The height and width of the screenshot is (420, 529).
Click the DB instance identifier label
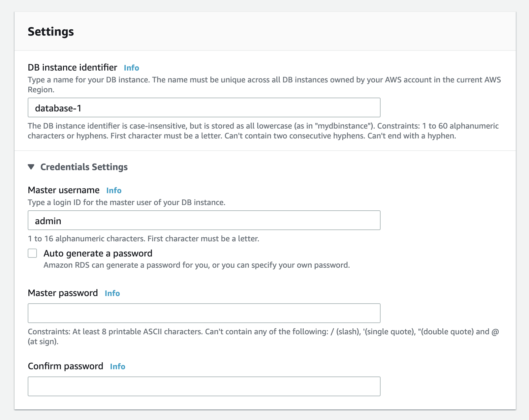pyautogui.click(x=73, y=67)
